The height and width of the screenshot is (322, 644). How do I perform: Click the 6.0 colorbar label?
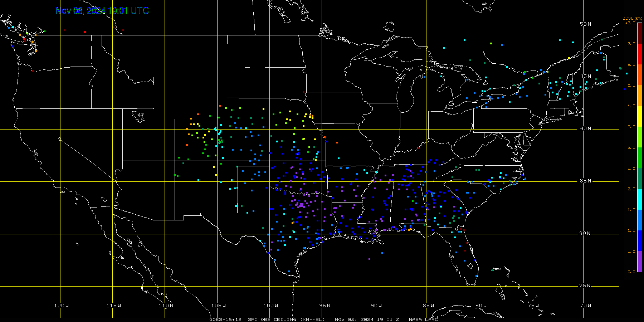(x=631, y=64)
